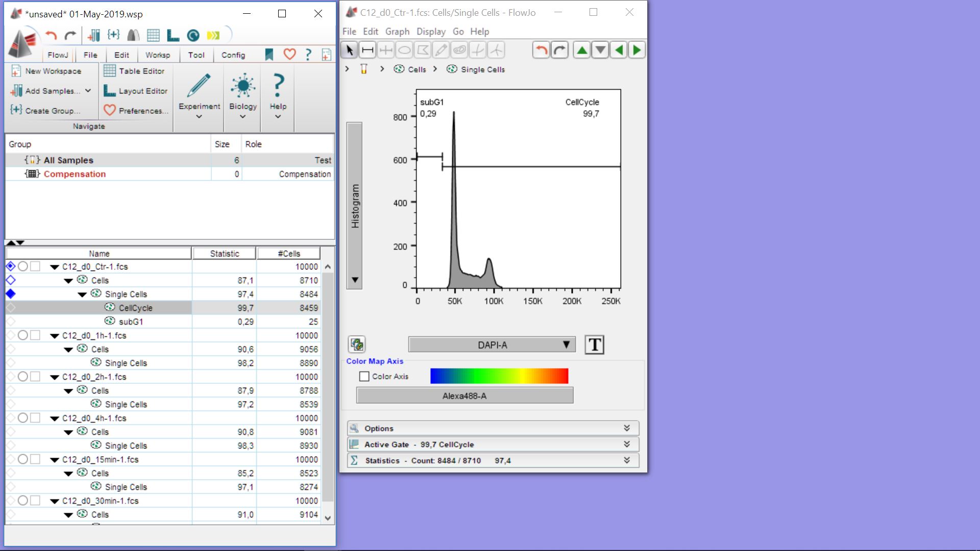Select the range gate tool
The width and height of the screenshot is (980, 551).
point(367,50)
